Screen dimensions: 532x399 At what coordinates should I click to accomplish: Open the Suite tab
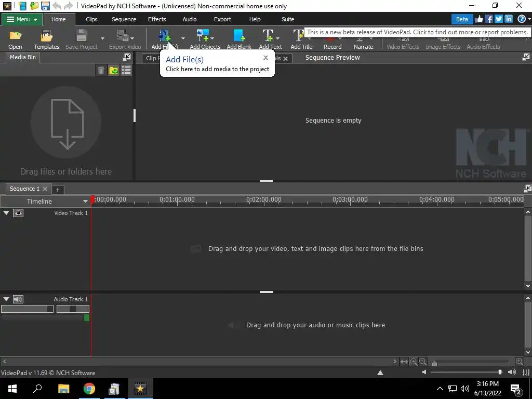288,19
